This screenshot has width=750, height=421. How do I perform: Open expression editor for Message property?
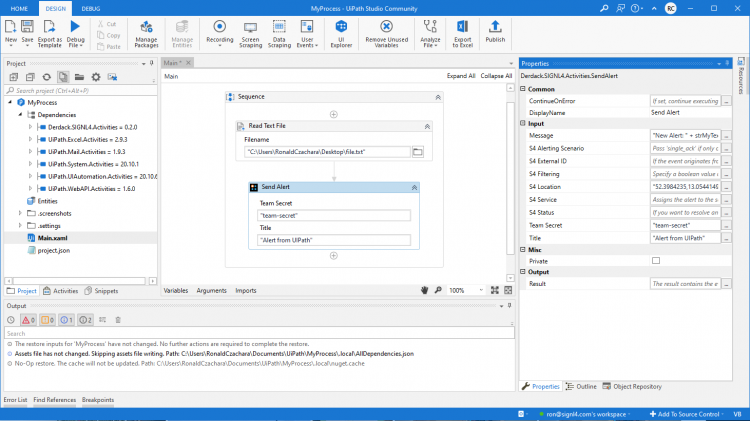click(726, 136)
